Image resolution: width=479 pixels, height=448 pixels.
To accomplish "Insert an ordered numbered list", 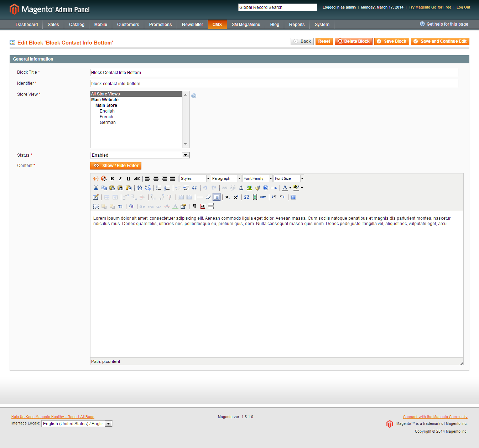I will click(x=167, y=188).
